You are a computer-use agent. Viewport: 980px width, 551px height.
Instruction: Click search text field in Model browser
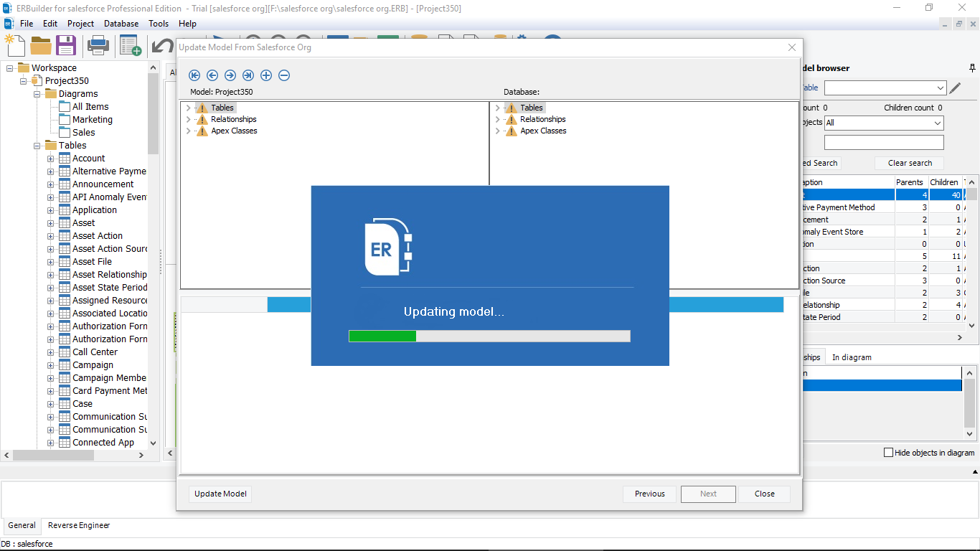click(x=884, y=143)
